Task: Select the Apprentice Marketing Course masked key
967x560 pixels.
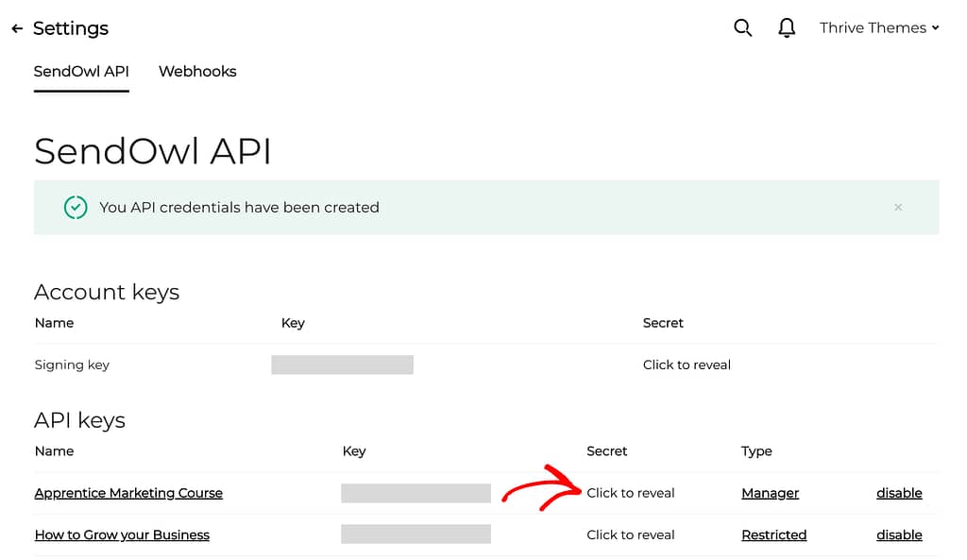Action: (416, 493)
